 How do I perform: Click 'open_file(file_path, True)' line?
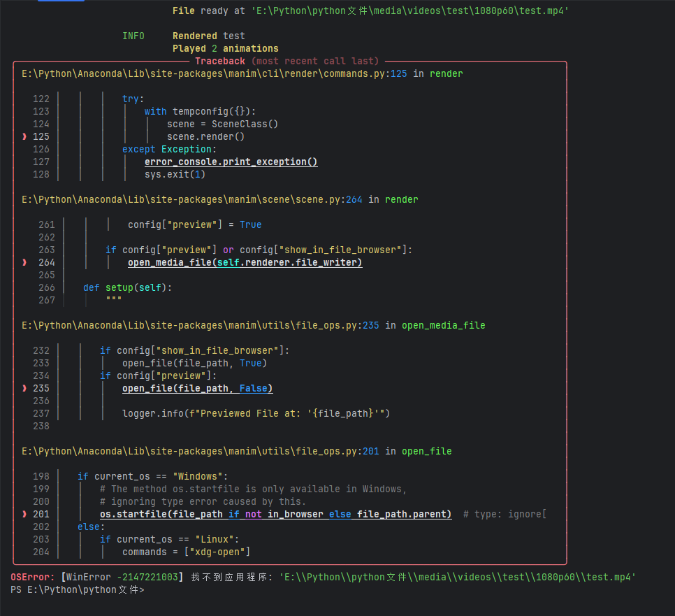[x=194, y=363]
